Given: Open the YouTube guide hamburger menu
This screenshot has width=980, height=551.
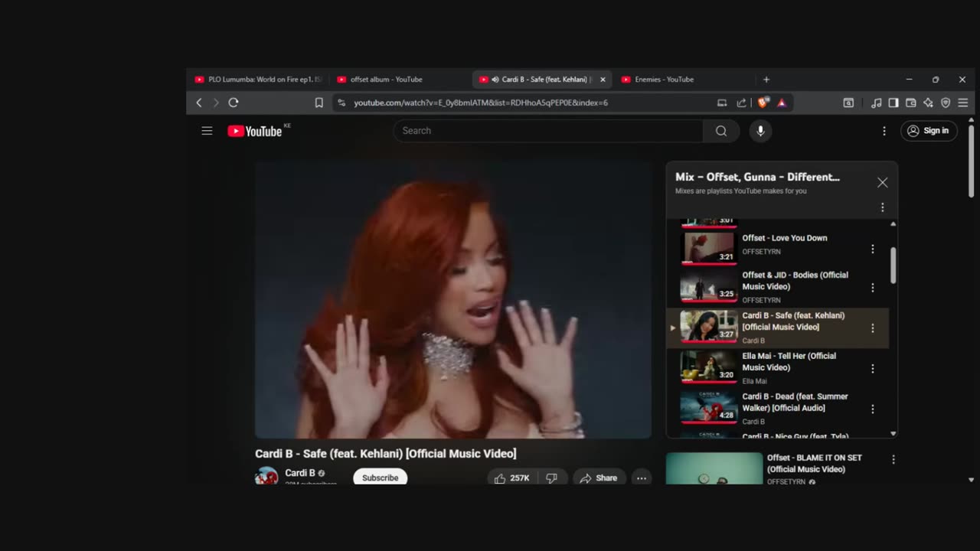Looking at the screenshot, I should (207, 131).
